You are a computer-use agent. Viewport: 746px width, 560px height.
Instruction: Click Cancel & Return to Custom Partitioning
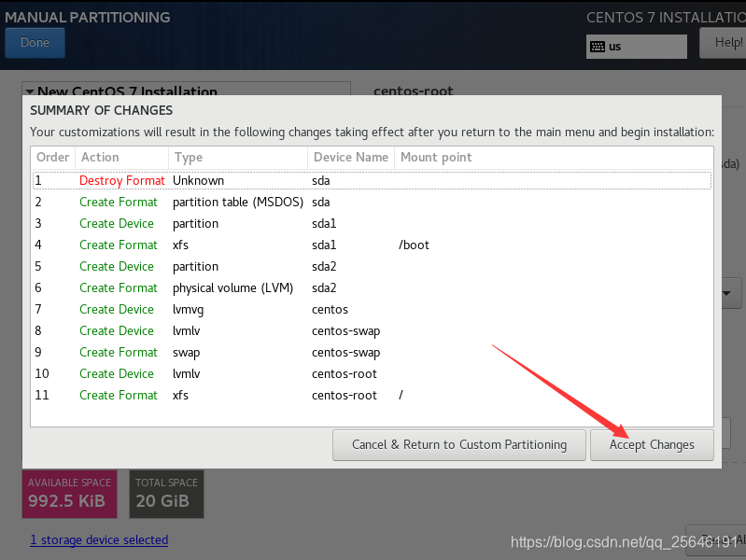coord(459,445)
